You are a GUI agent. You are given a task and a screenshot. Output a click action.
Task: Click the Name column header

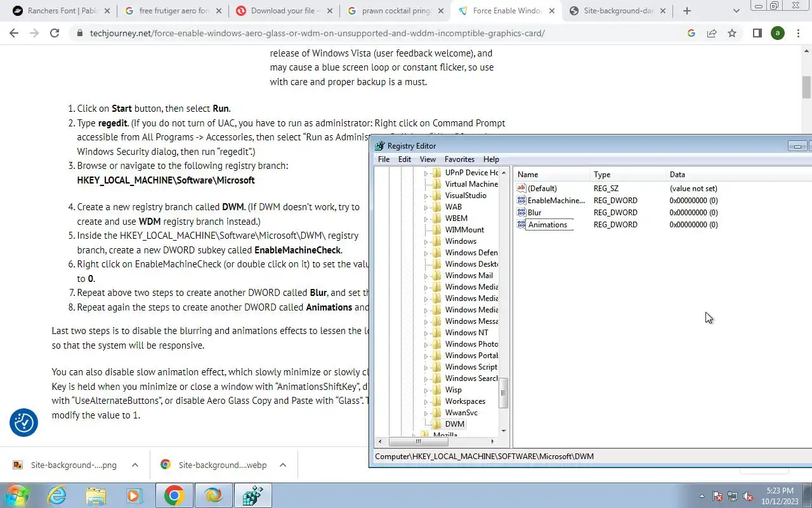552,175
